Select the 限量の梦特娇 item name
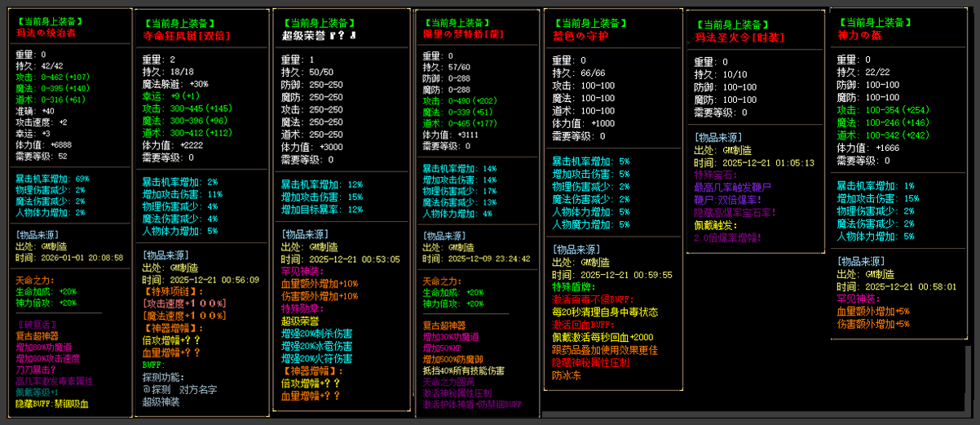 [x=460, y=34]
